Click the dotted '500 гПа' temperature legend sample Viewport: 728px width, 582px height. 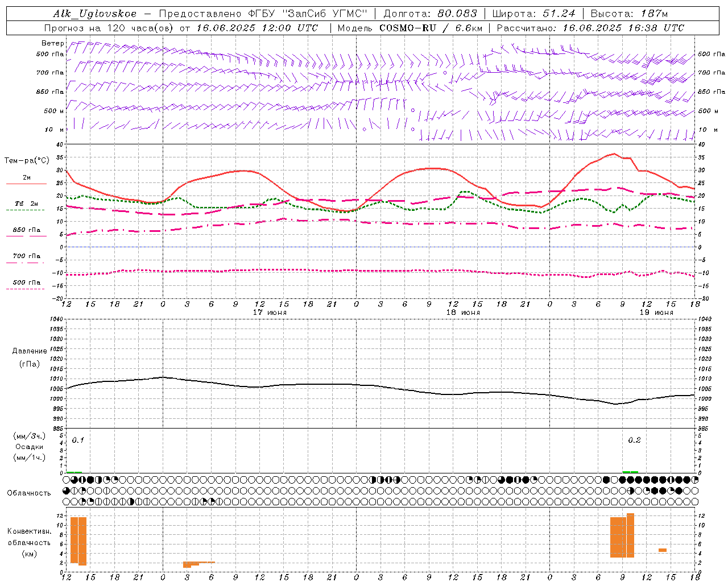26,289
